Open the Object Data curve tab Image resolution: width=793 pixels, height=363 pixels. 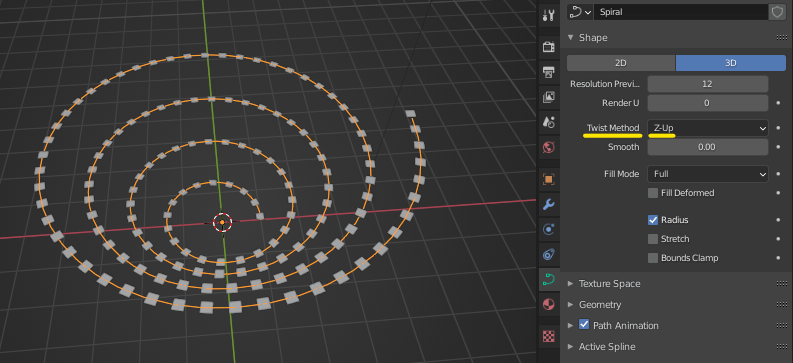pyautogui.click(x=548, y=279)
